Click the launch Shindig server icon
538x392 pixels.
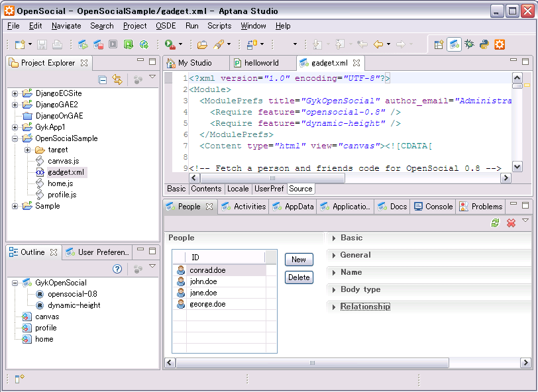click(x=83, y=44)
